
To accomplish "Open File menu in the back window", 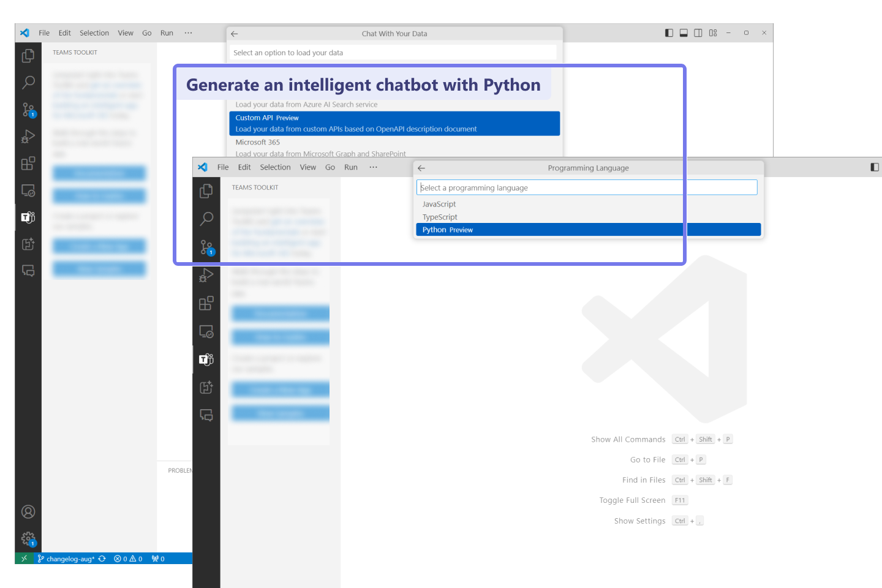I will point(44,33).
